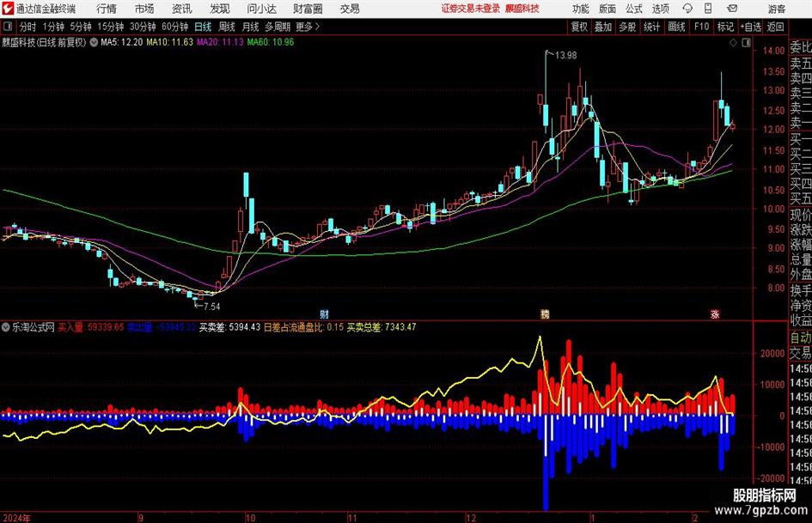The width and height of the screenshot is (812, 523).
Task: Open the mail envelope icon
Action: click(732, 9)
